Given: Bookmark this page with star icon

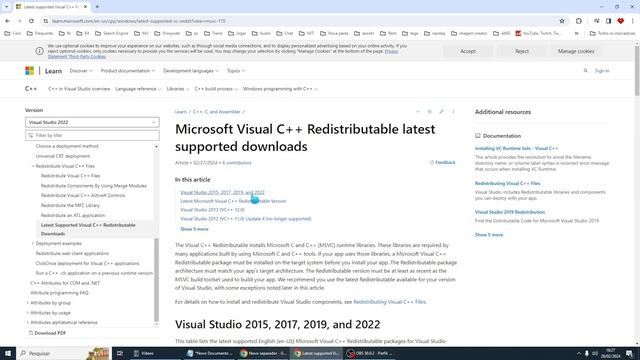Looking at the screenshot, I should [x=562, y=21].
